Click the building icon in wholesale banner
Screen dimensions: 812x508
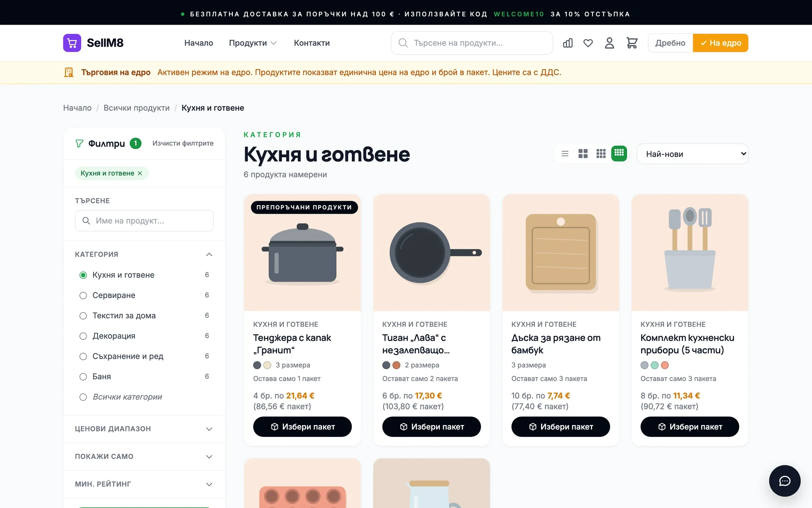pyautogui.click(x=69, y=72)
